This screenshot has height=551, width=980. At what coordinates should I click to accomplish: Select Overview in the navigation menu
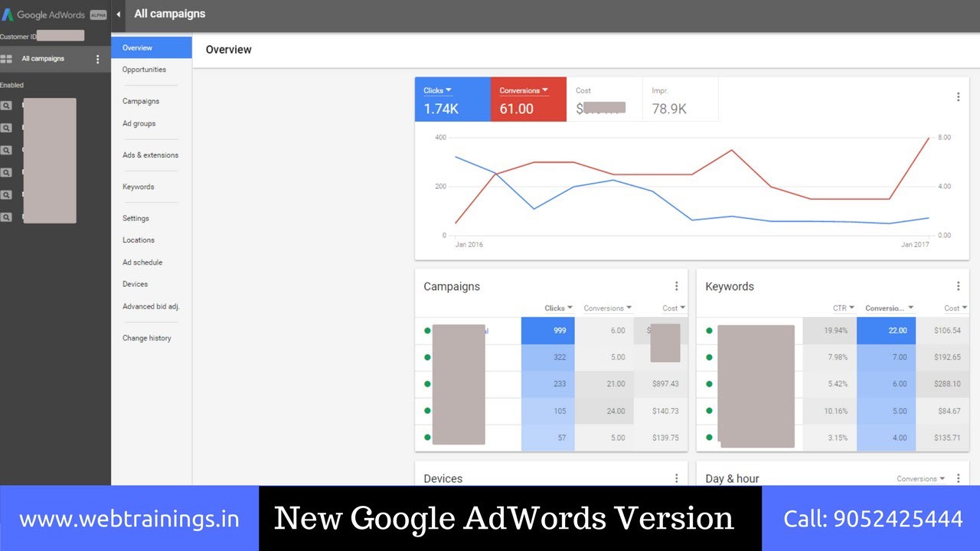pos(152,47)
